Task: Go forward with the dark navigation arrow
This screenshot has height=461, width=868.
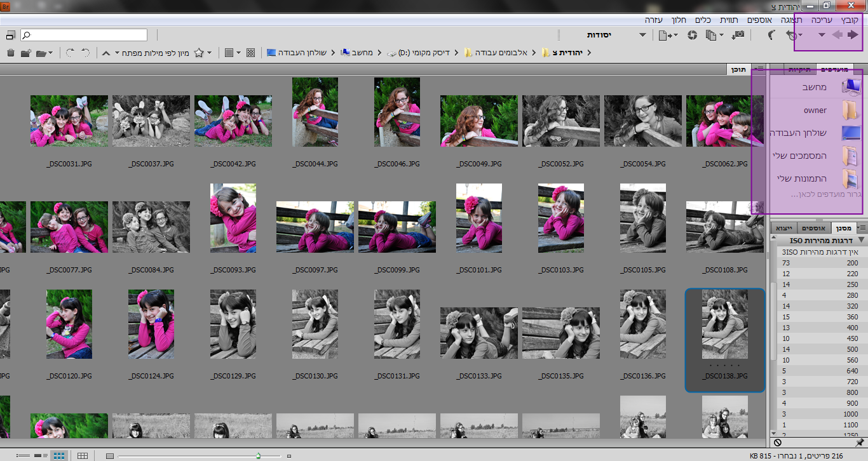Action: [x=853, y=35]
